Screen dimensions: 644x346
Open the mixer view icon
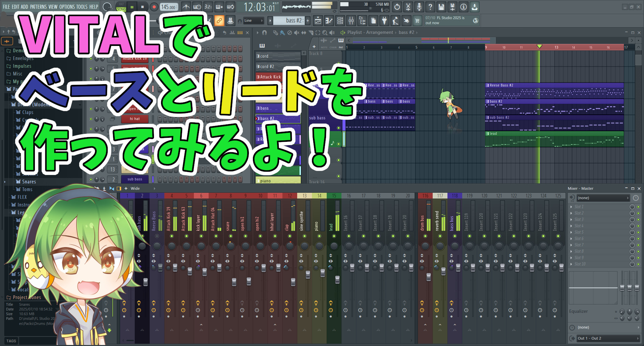(351, 21)
